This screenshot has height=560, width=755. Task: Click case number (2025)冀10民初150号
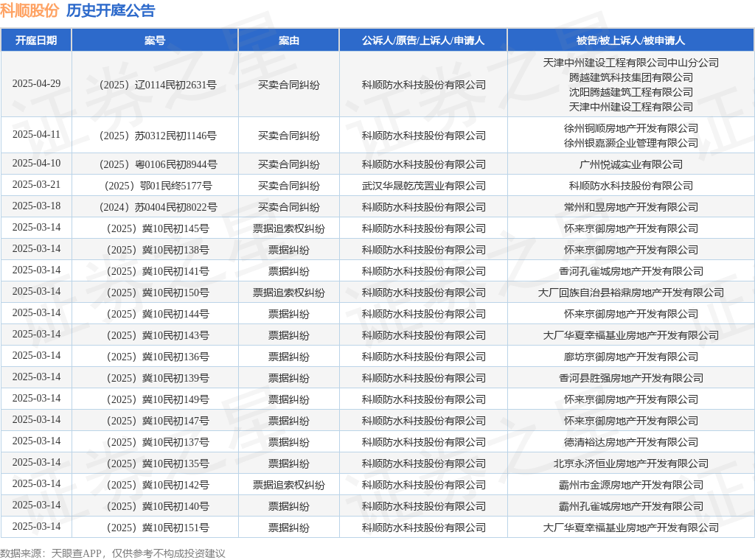pyautogui.click(x=158, y=293)
